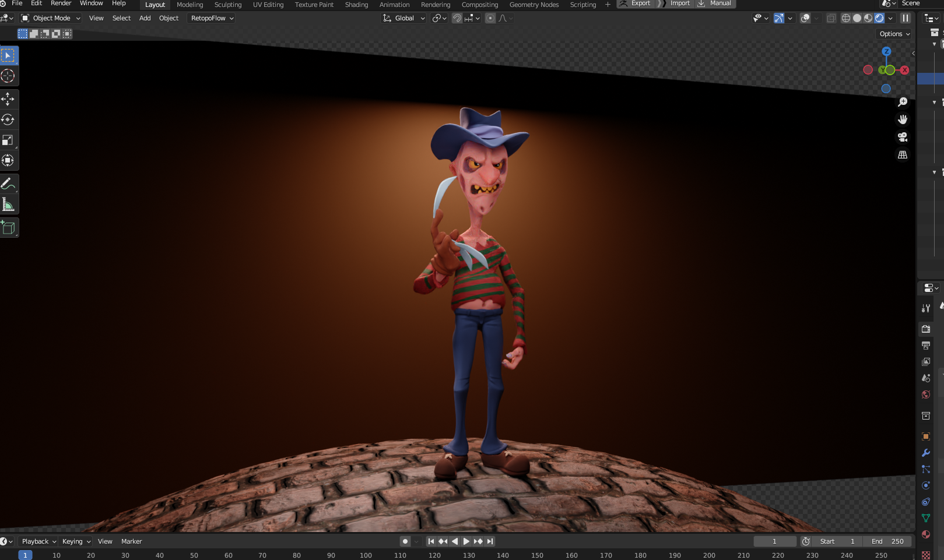Open the Object Mode dropdown
944x560 pixels.
(50, 18)
